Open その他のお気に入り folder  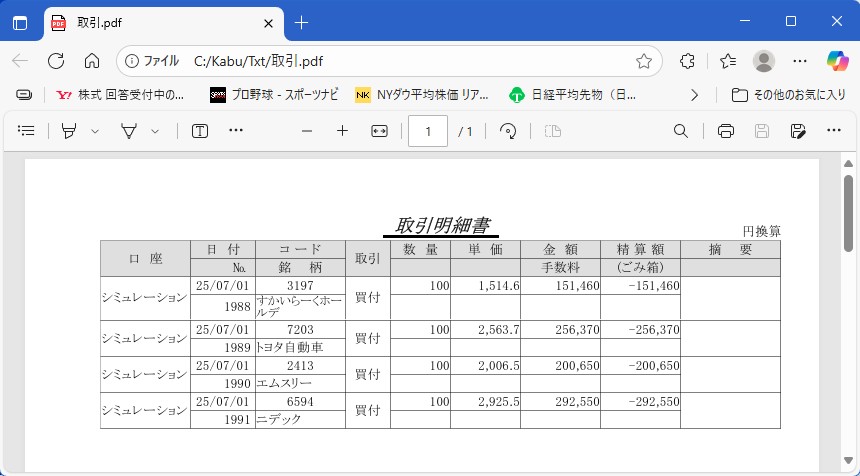[789, 95]
